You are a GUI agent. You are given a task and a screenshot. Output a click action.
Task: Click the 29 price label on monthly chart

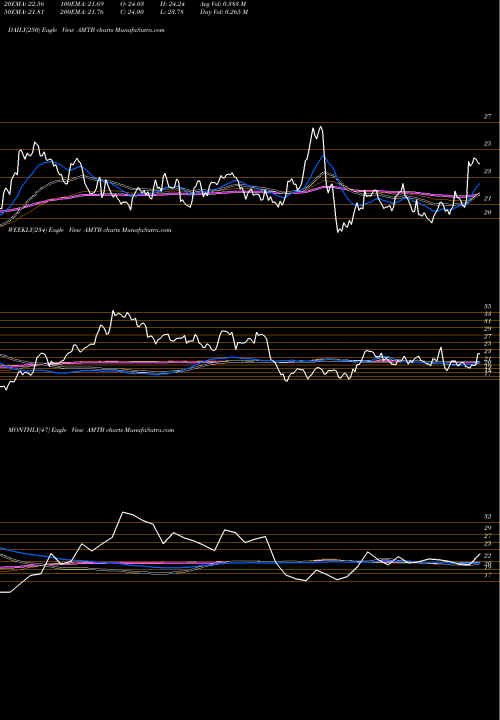click(x=488, y=528)
